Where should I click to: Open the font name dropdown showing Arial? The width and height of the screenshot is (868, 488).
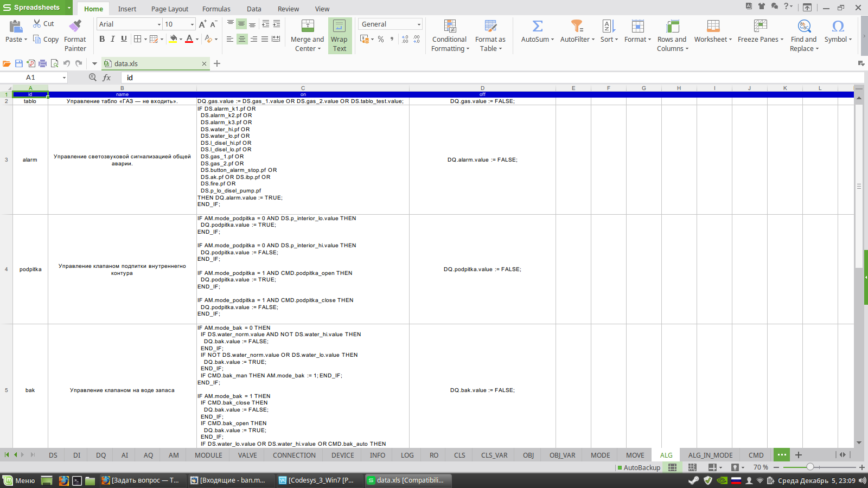tap(159, 24)
